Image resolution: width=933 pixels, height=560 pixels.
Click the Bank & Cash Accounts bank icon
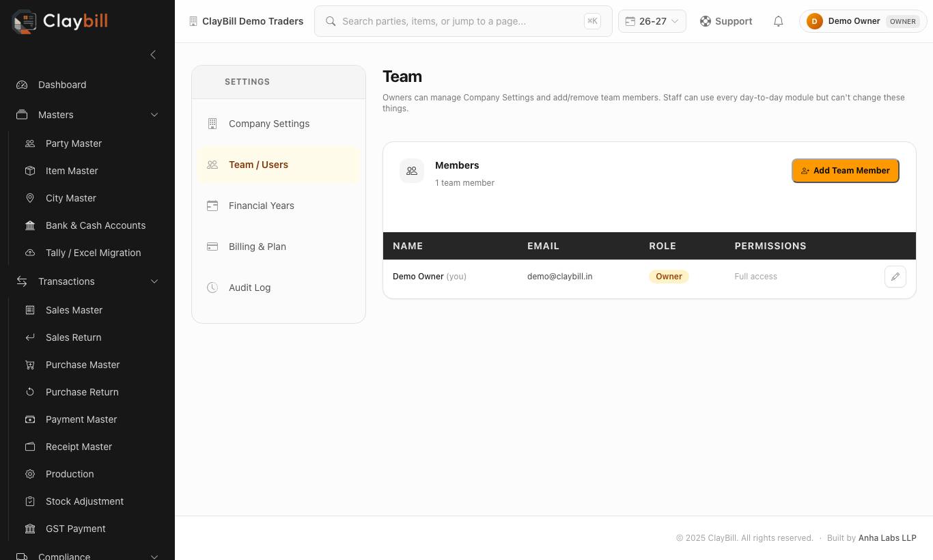pyautogui.click(x=30, y=225)
